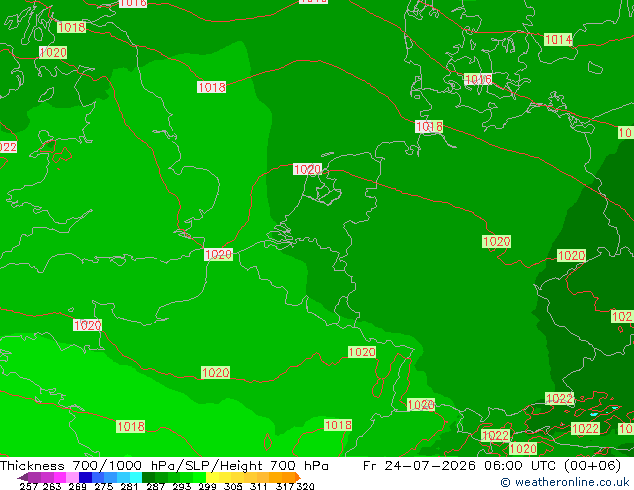Click the '1020' label over central France
Screen dimensions: 634x490
pyautogui.click(x=216, y=372)
